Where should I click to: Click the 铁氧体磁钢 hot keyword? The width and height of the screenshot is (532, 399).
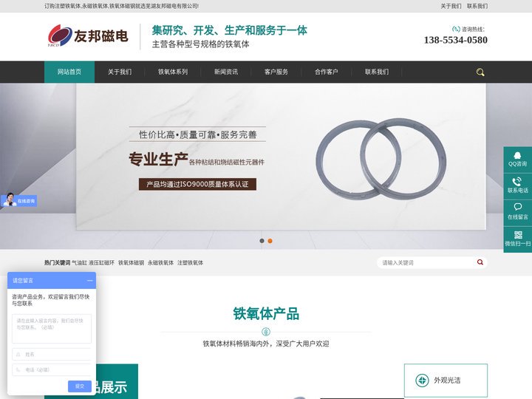pos(131,262)
